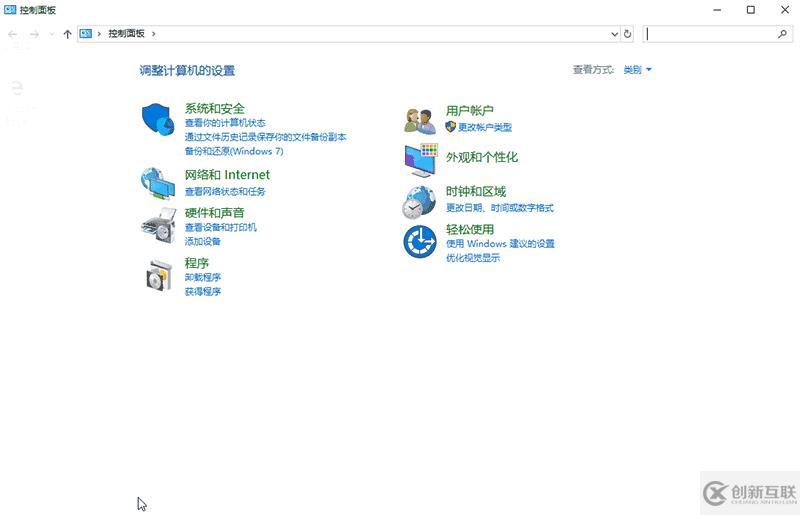Open the 时钟和区域 heading link
800x515 pixels.
476,191
